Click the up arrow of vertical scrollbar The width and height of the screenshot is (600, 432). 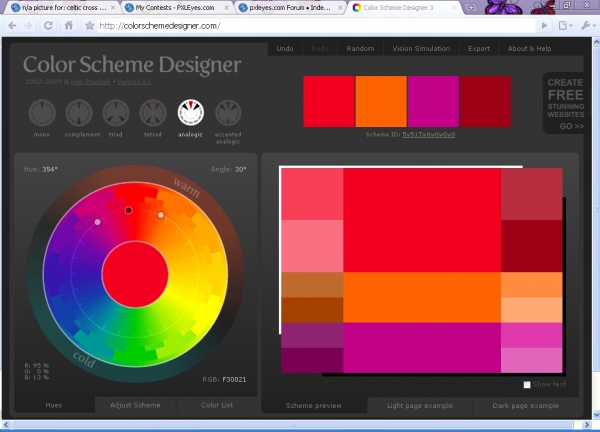click(x=596, y=41)
